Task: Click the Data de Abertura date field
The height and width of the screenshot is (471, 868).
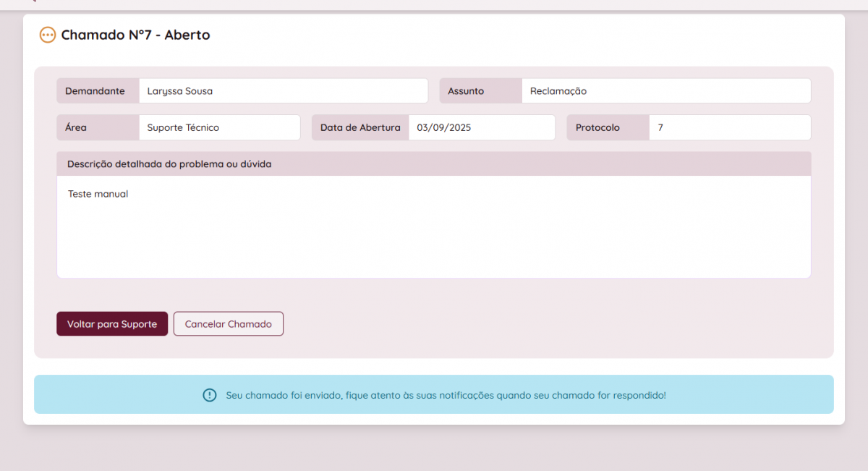Action: (481, 127)
